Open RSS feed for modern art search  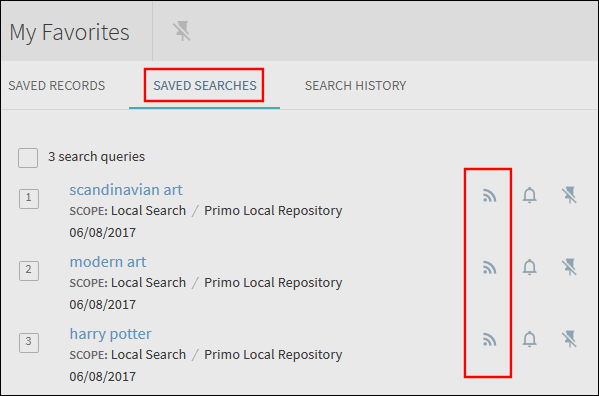coord(489,267)
